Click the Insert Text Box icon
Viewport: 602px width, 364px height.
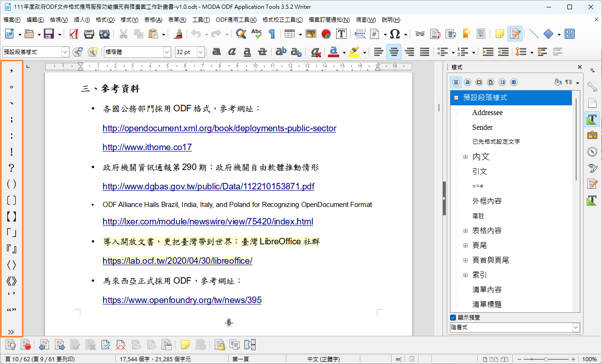[x=341, y=34]
